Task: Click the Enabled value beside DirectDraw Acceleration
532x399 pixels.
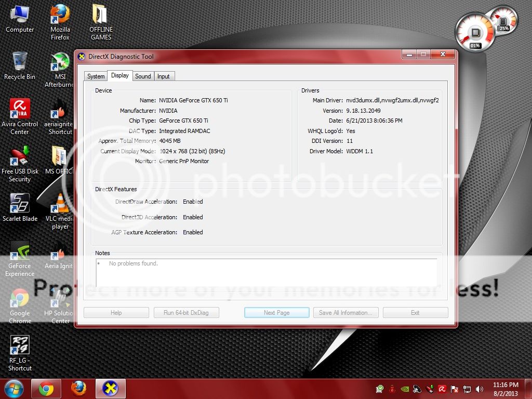Action: click(x=193, y=202)
